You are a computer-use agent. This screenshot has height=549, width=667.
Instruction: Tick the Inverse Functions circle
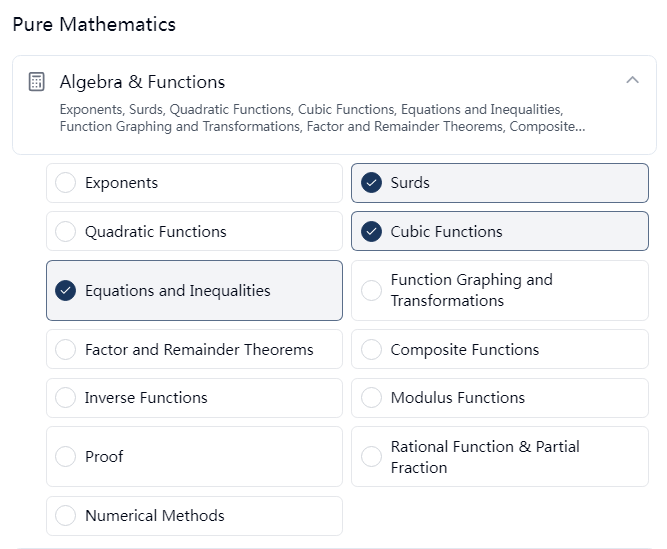coord(66,398)
